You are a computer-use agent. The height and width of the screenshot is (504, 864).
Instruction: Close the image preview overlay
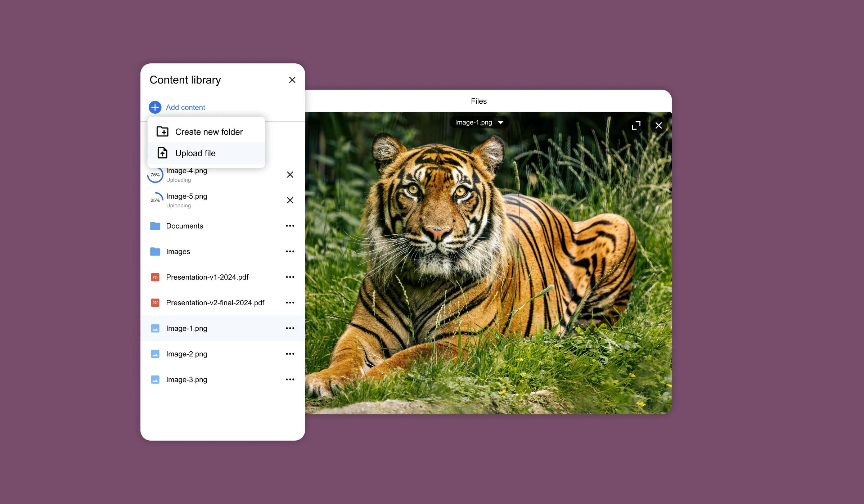tap(658, 126)
